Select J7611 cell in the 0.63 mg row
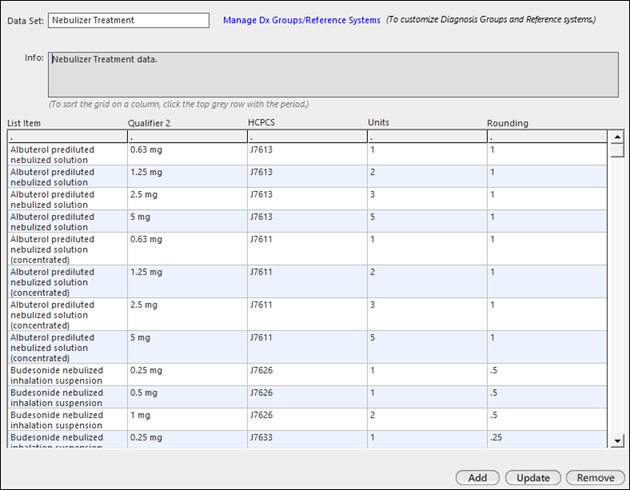The image size is (630, 490). coord(307,249)
